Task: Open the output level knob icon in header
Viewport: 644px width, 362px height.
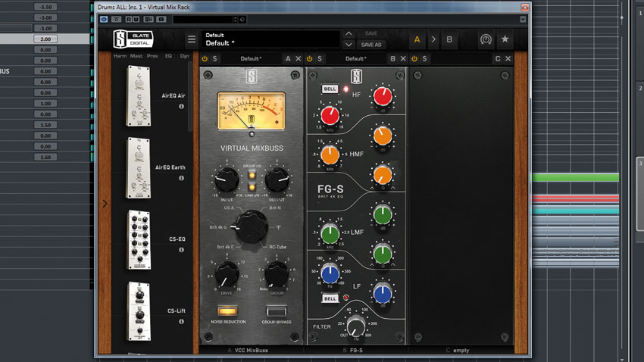Action: 486,39
